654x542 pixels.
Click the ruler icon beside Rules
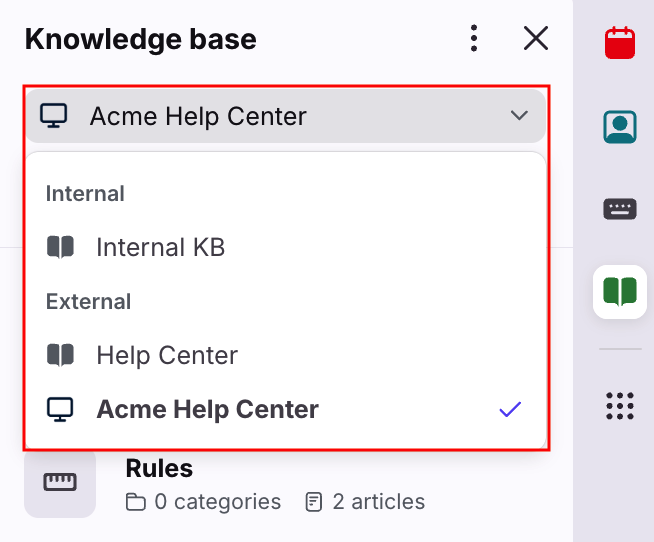60,482
